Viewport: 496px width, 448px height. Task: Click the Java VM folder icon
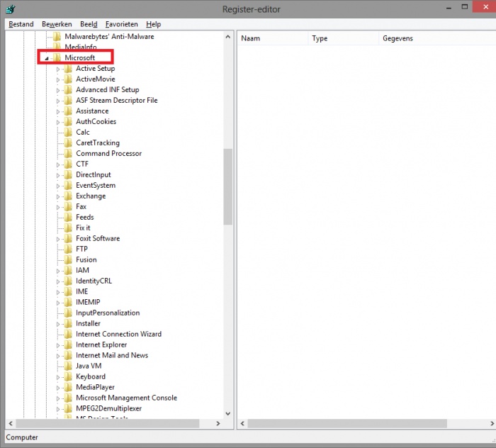point(68,366)
